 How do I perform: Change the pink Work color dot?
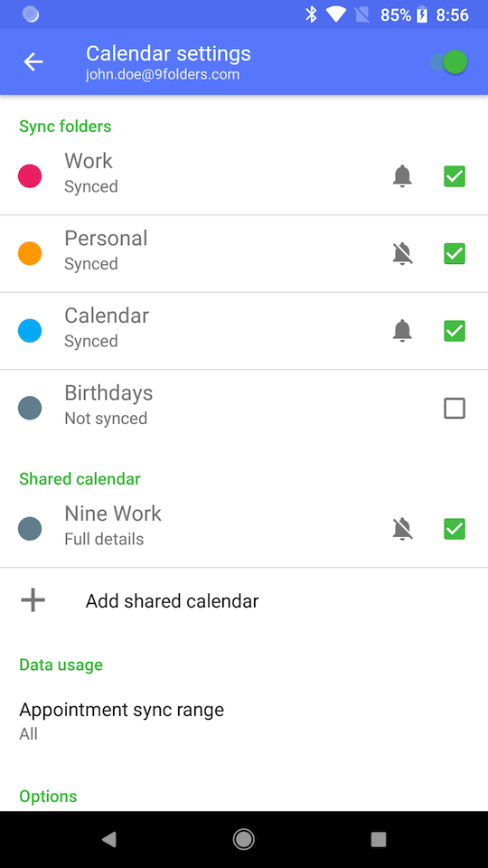pyautogui.click(x=30, y=176)
